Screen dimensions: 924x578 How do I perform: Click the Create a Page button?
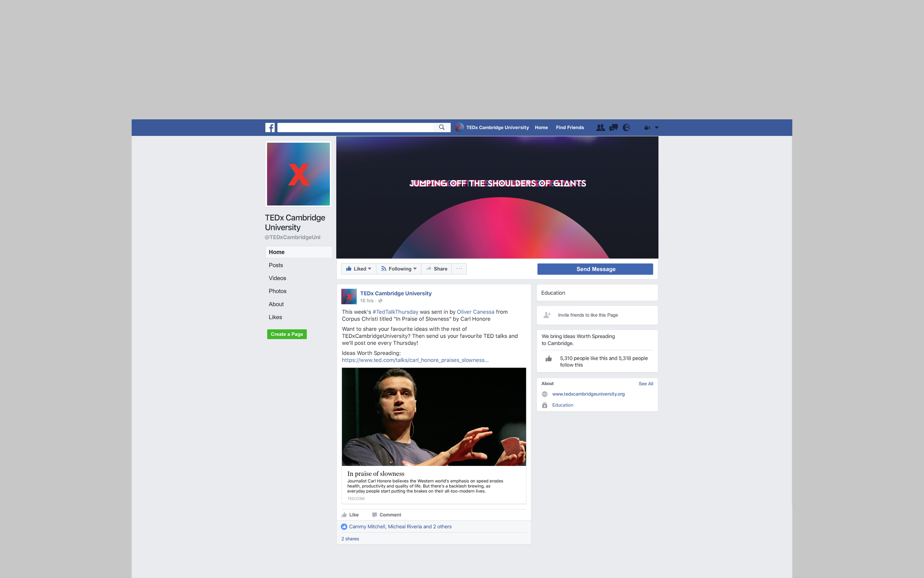(286, 334)
